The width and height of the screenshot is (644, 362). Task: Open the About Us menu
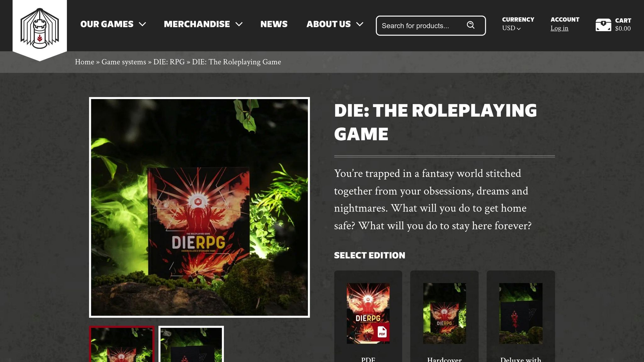pos(329,24)
